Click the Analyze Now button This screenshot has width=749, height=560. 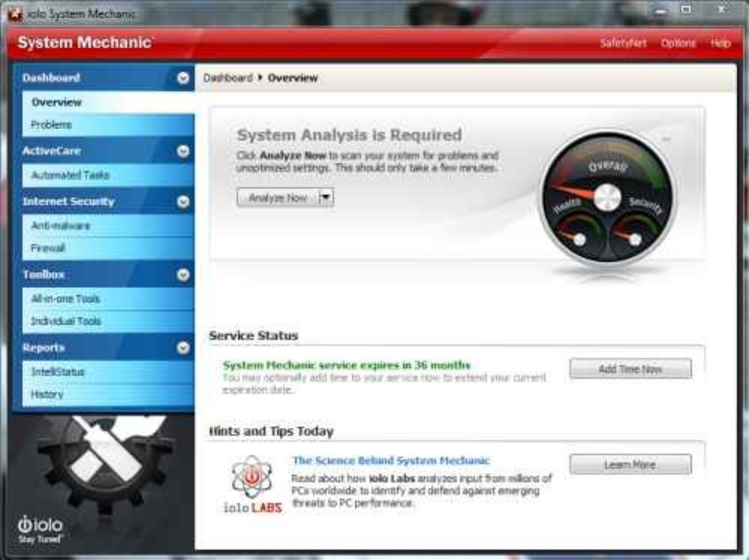(x=278, y=198)
